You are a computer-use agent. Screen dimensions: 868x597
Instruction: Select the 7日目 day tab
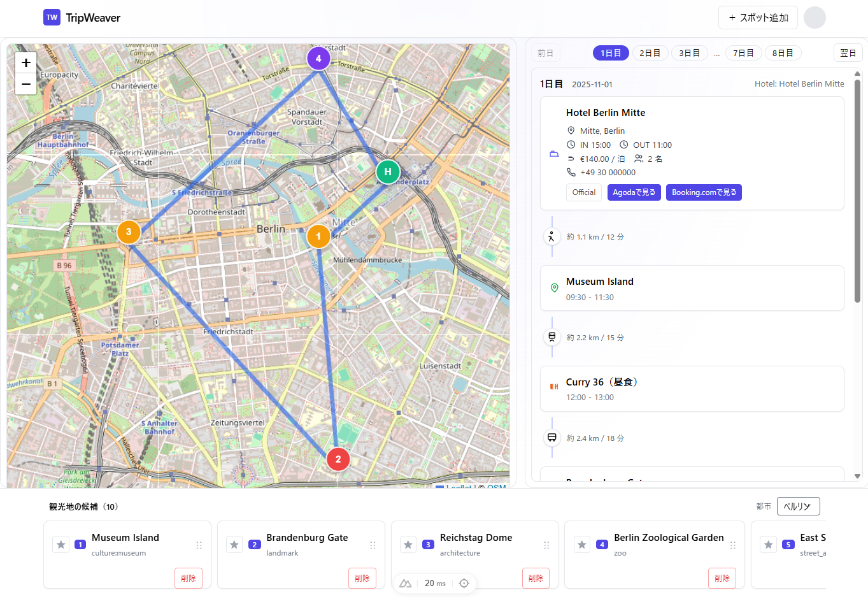click(743, 54)
